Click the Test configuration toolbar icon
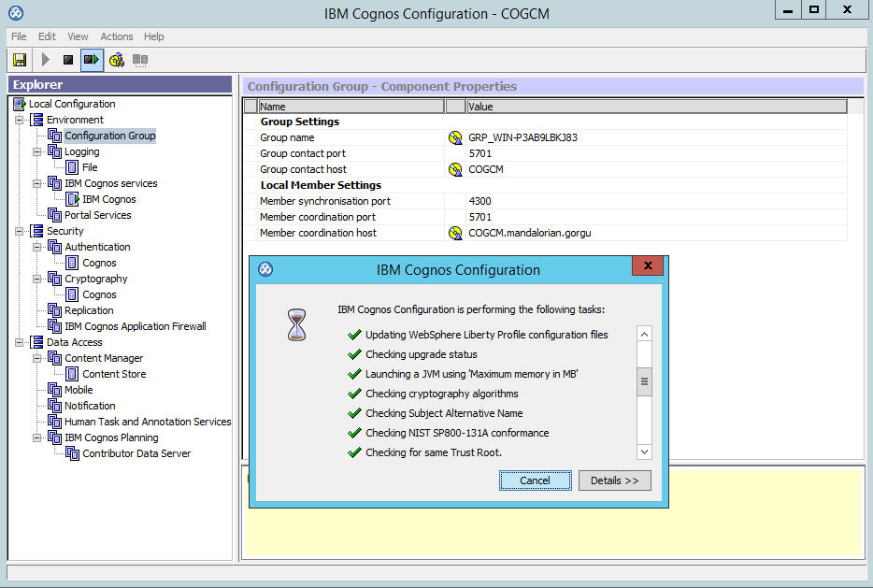This screenshot has width=873, height=588. (116, 60)
